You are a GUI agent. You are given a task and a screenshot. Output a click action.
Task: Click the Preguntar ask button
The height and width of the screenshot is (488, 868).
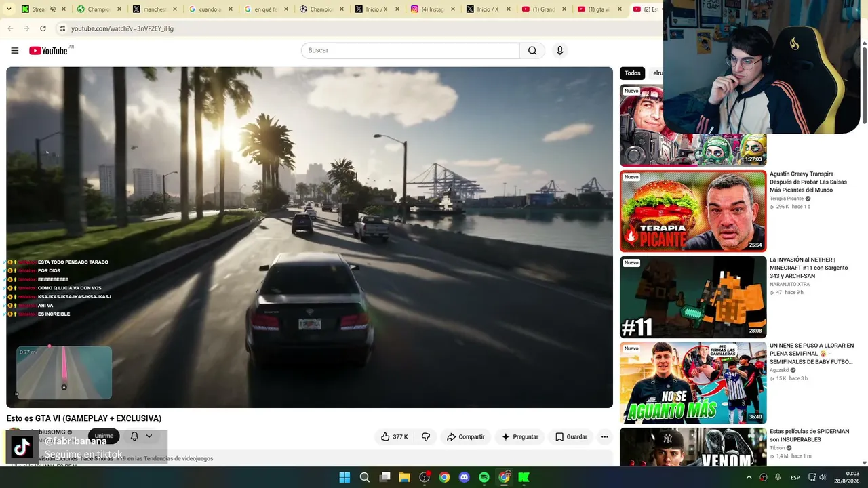520,437
